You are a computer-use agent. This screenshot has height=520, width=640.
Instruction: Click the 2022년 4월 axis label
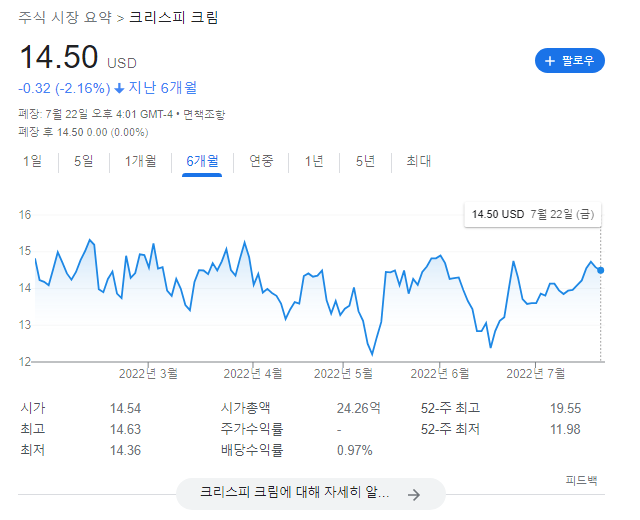pyautogui.click(x=253, y=373)
